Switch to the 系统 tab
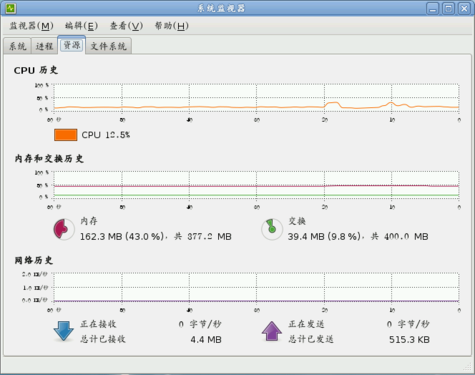Viewport: 475px width, 375px height. (17, 46)
